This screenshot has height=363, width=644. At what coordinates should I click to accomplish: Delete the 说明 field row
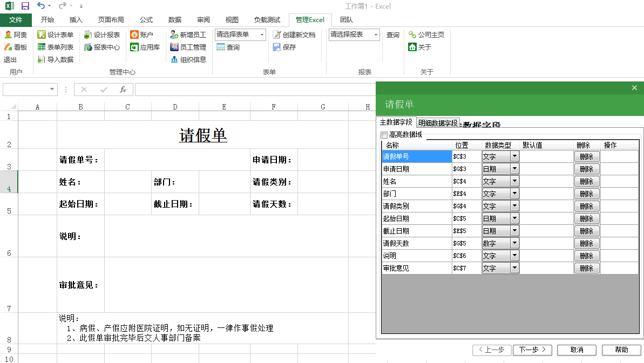coord(586,256)
